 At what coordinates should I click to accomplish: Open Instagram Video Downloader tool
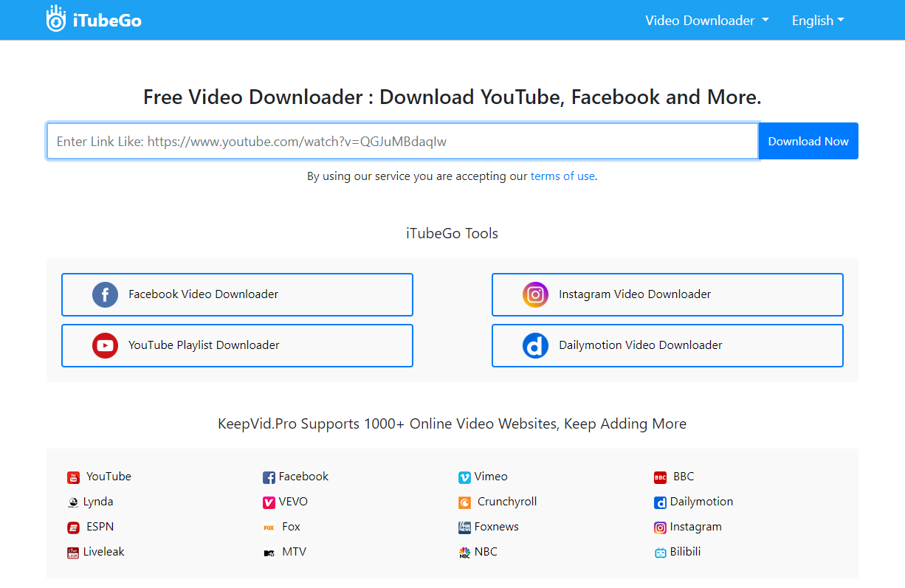point(667,294)
